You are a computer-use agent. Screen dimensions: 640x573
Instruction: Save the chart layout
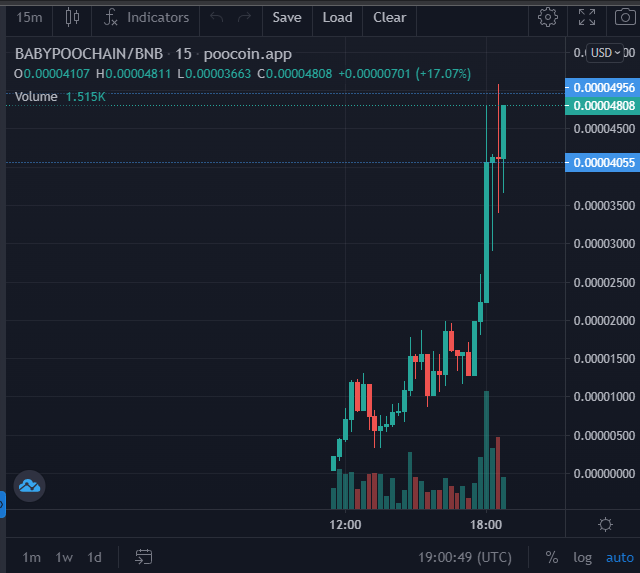click(x=287, y=18)
